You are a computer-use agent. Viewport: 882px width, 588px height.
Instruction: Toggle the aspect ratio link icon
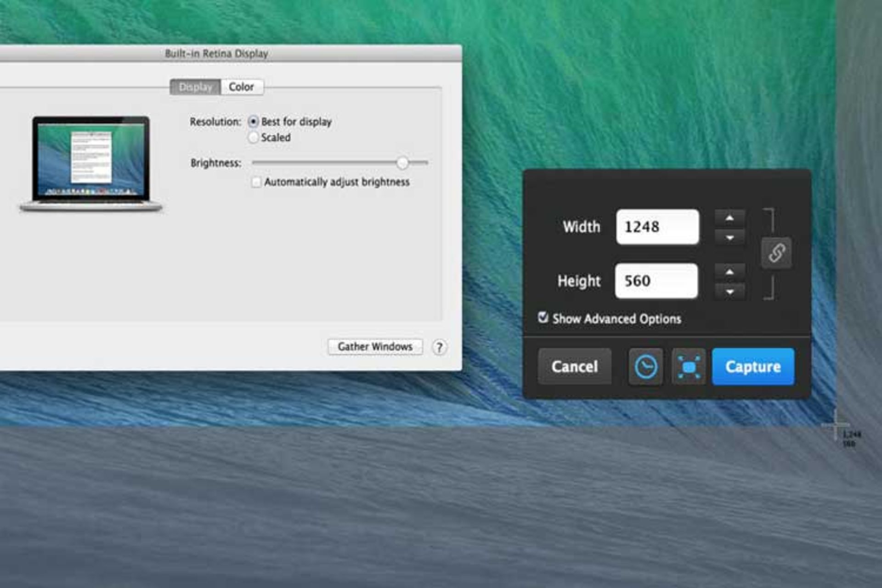click(x=776, y=253)
